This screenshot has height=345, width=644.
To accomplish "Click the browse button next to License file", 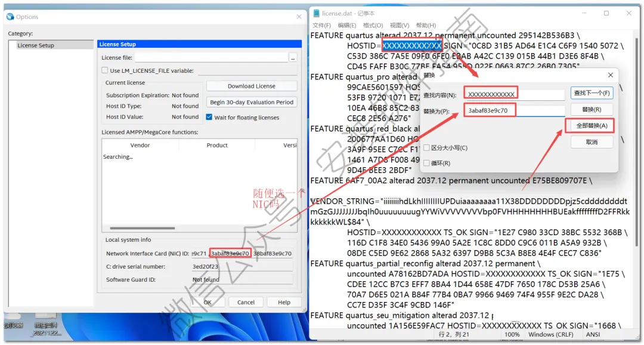I will click(293, 58).
